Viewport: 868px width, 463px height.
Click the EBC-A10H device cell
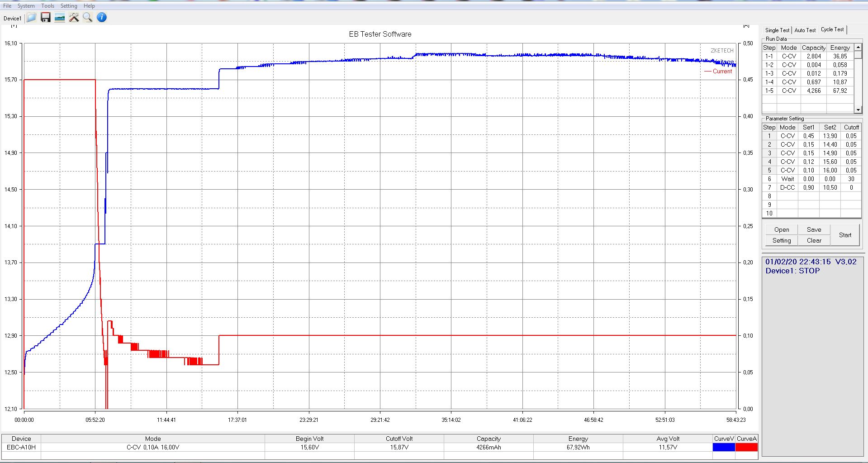tap(21, 447)
